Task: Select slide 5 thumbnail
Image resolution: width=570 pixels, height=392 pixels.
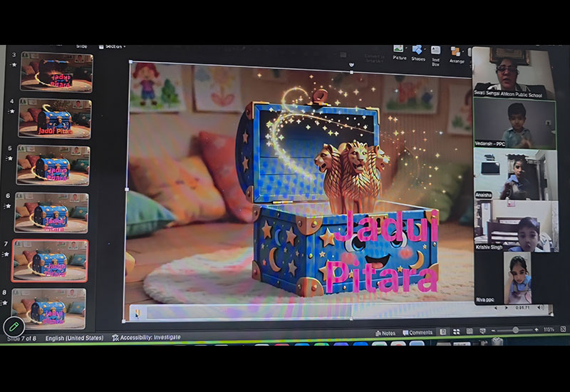Action: [53, 165]
